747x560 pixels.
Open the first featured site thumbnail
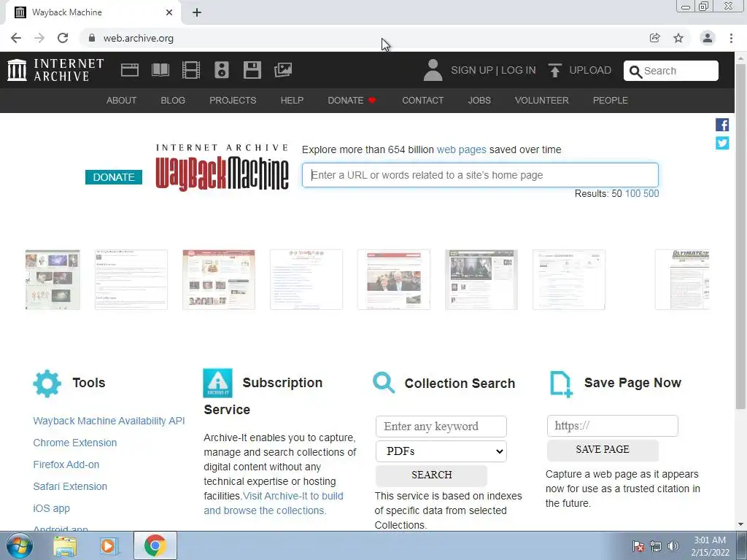tap(53, 279)
